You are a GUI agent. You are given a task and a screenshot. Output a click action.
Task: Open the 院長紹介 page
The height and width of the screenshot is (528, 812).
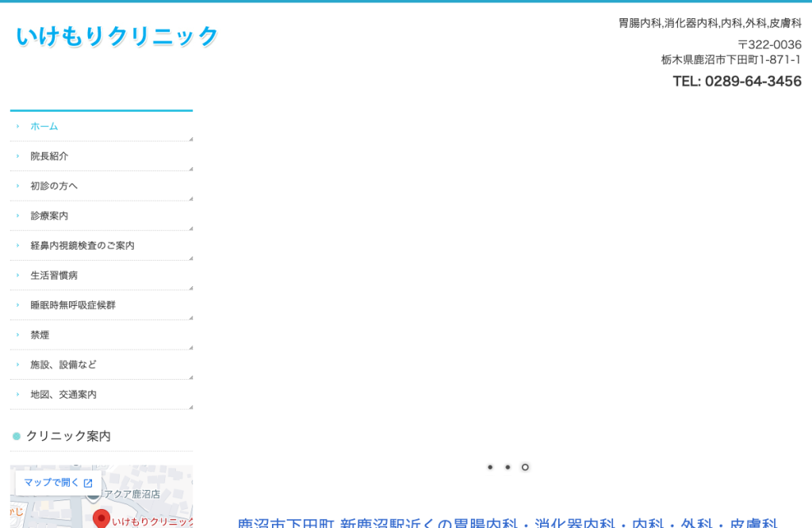101,156
